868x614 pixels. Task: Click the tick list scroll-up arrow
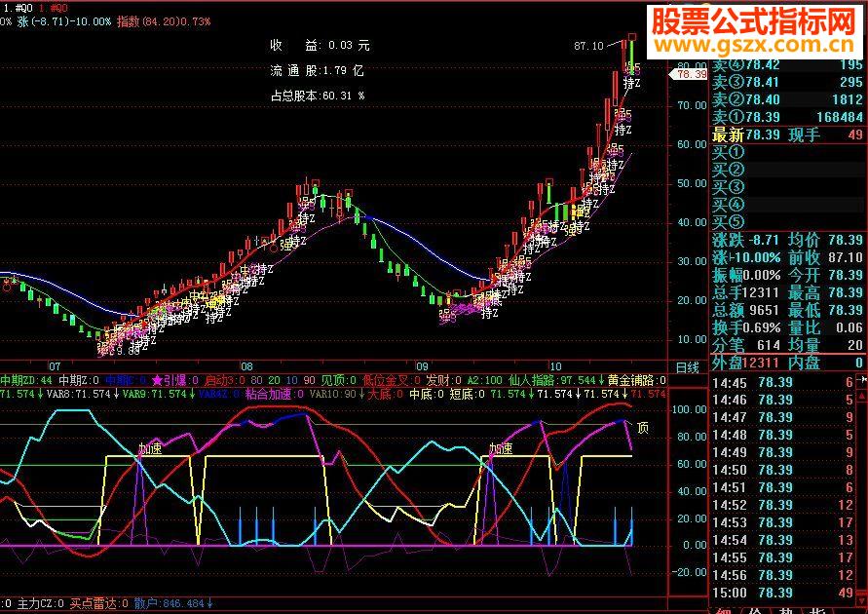click(862, 397)
